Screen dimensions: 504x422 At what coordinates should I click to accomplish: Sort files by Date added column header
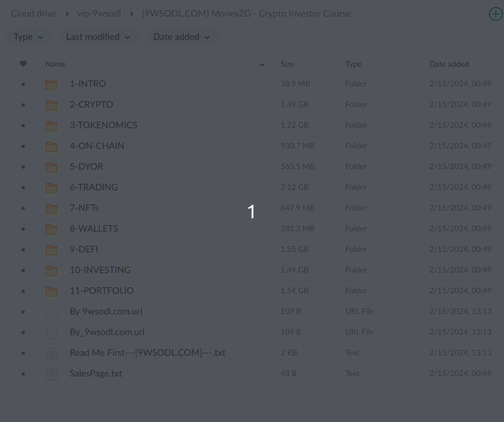click(449, 64)
